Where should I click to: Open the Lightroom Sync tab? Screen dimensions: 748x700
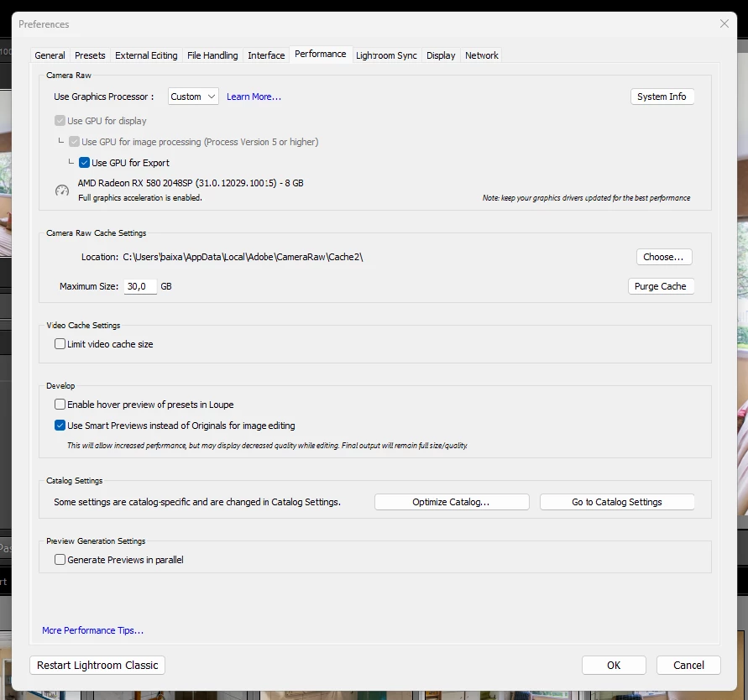386,55
